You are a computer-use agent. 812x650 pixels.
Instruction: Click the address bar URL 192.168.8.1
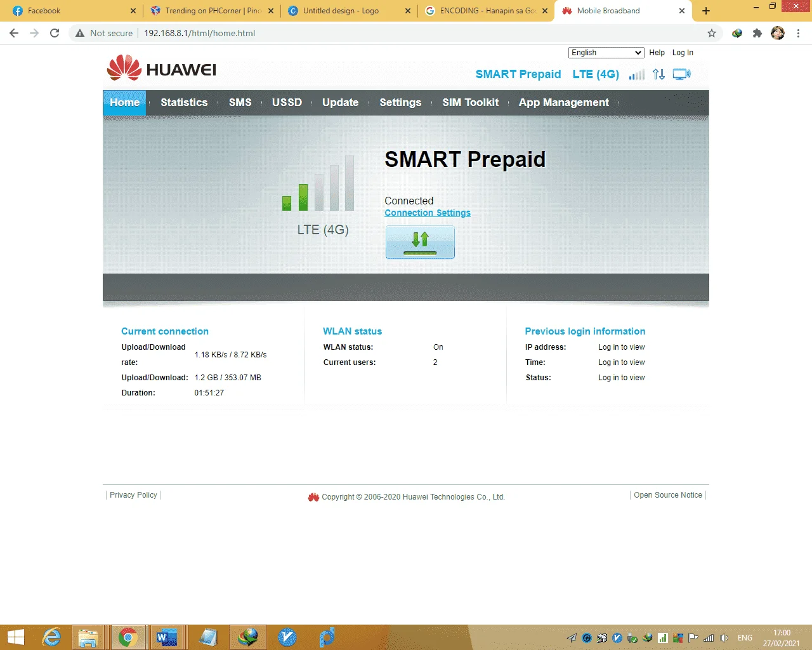[199, 33]
